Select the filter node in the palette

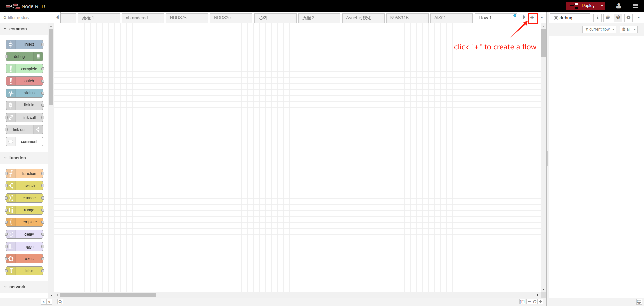[24, 271]
